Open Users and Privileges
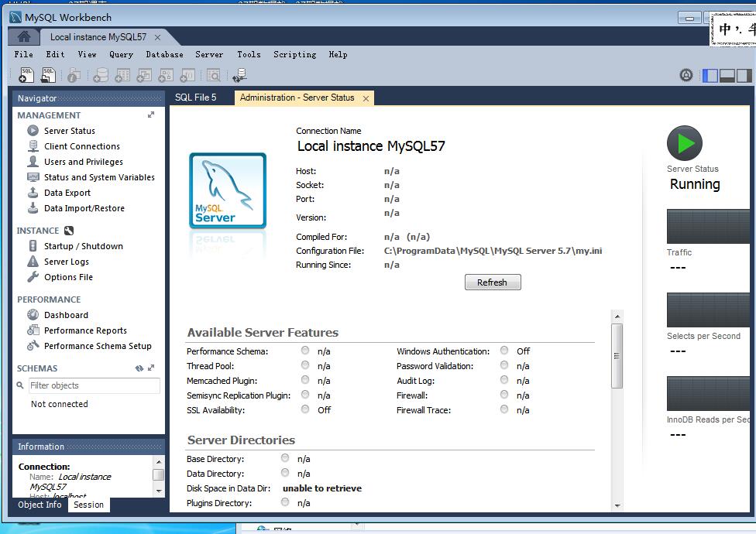This screenshot has height=534, width=756. coord(84,162)
